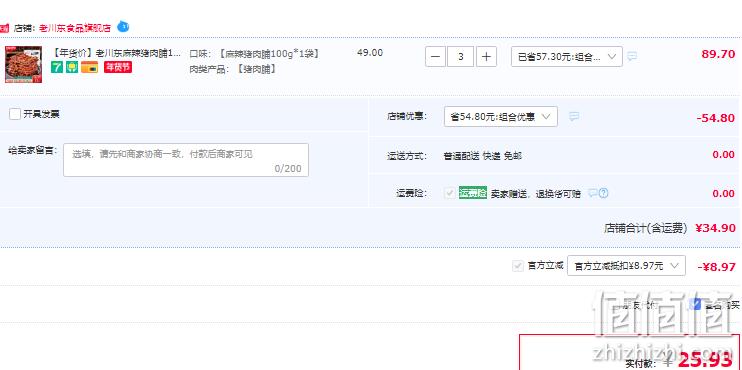This screenshot has width=742, height=370.
Task: Toggle the 运费险 shipping insurance checkbox
Action: 450,193
